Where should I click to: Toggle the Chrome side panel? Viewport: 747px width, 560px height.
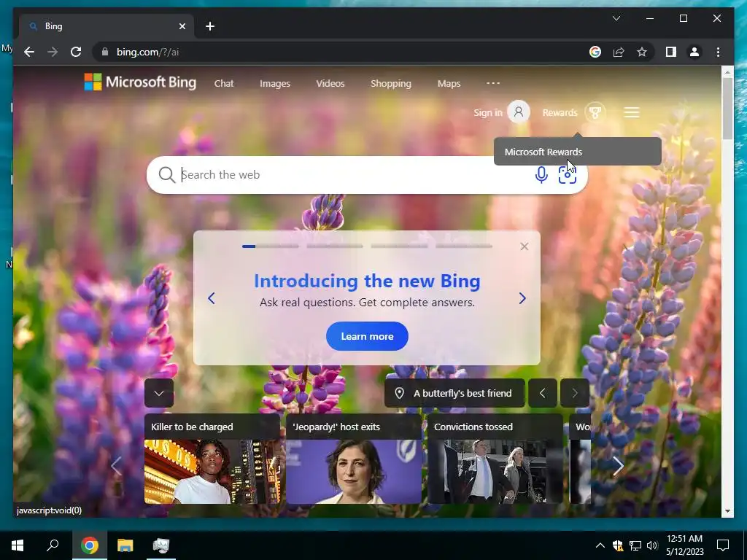click(671, 52)
